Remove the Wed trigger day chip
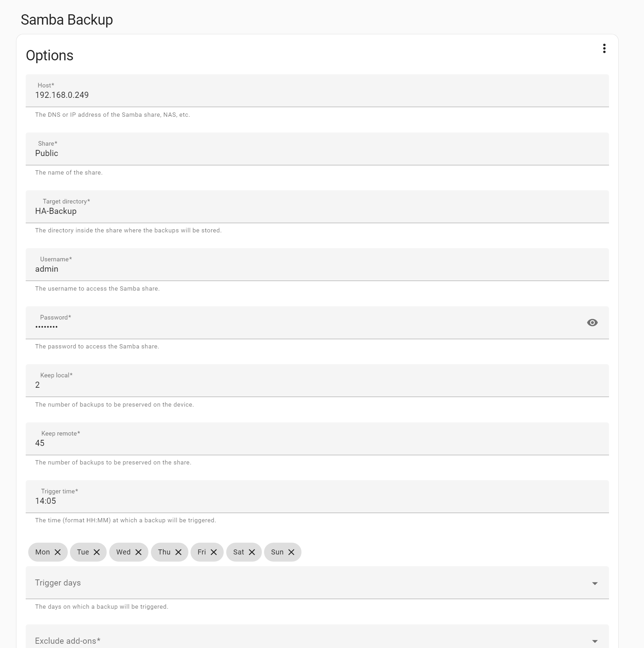The image size is (644, 648). click(139, 552)
